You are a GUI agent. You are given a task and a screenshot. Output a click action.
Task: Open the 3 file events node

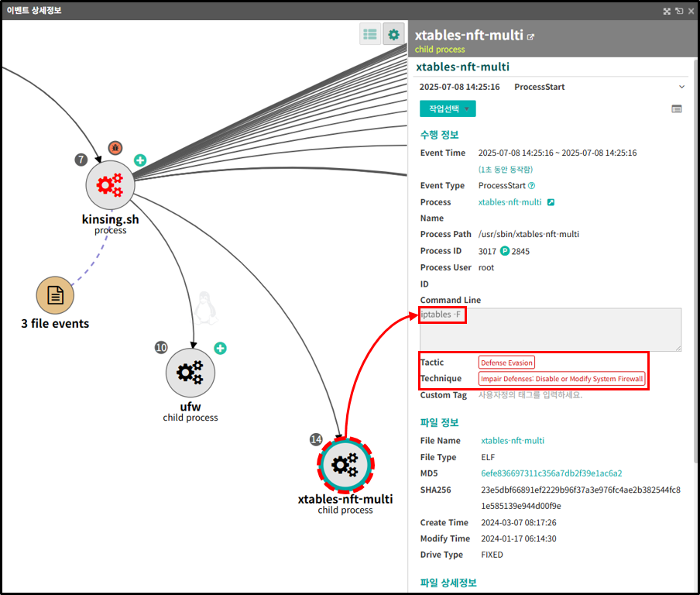click(x=55, y=294)
